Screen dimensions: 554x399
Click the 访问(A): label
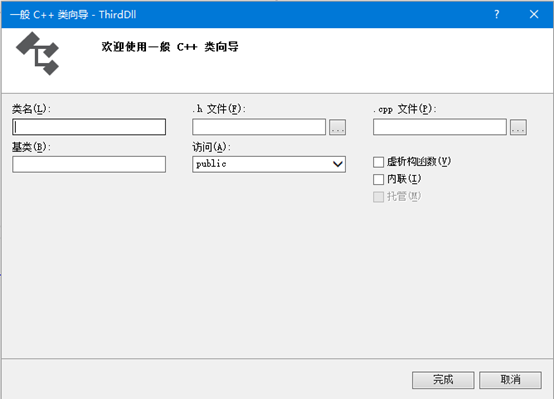[x=212, y=147]
